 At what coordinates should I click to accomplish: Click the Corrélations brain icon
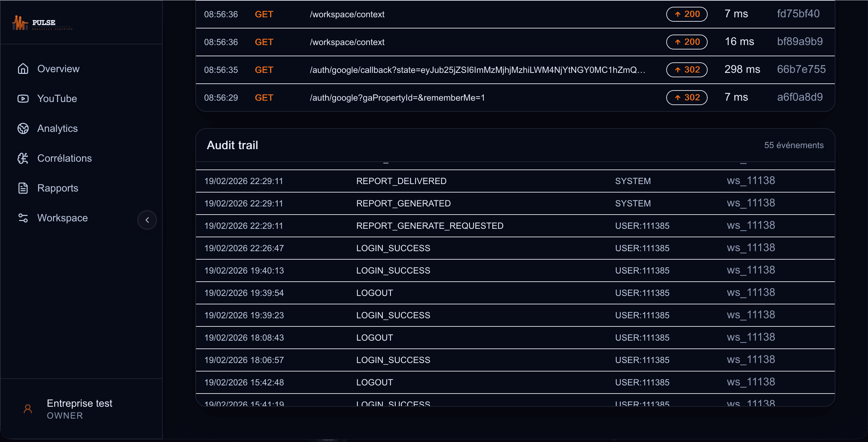point(23,158)
